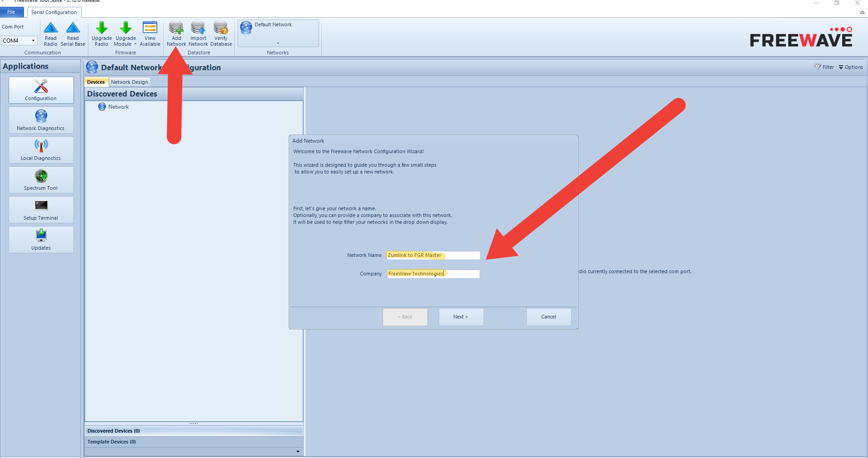This screenshot has width=868, height=458.
Task: Click the Verify Database icon
Action: (x=221, y=34)
